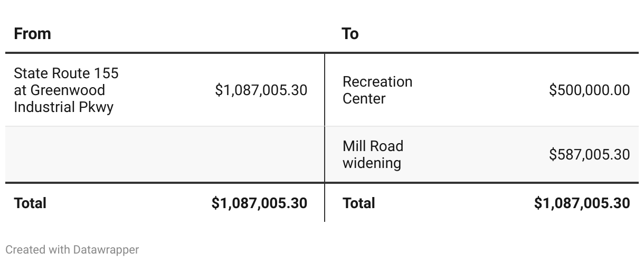
Task: Click the $500,000.00 amount
Action: click(589, 90)
